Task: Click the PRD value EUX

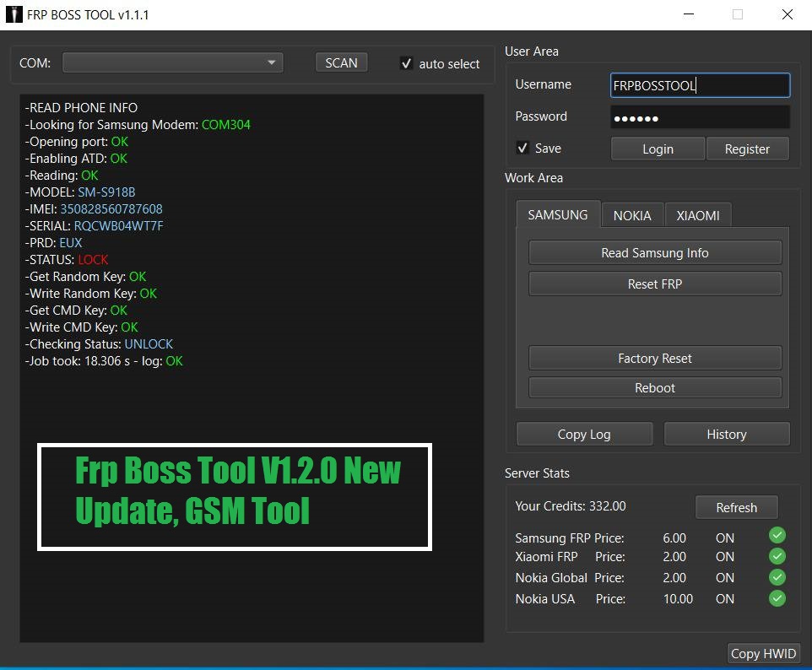Action: pyautogui.click(x=71, y=243)
